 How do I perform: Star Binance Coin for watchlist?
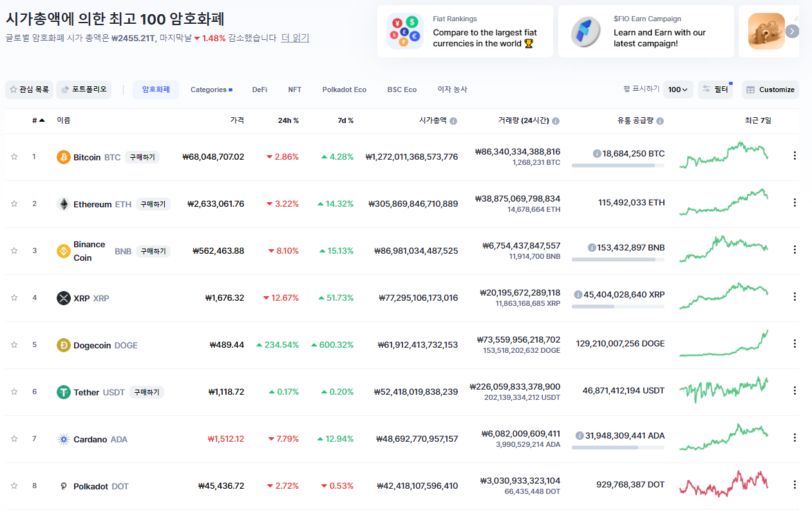coord(14,251)
